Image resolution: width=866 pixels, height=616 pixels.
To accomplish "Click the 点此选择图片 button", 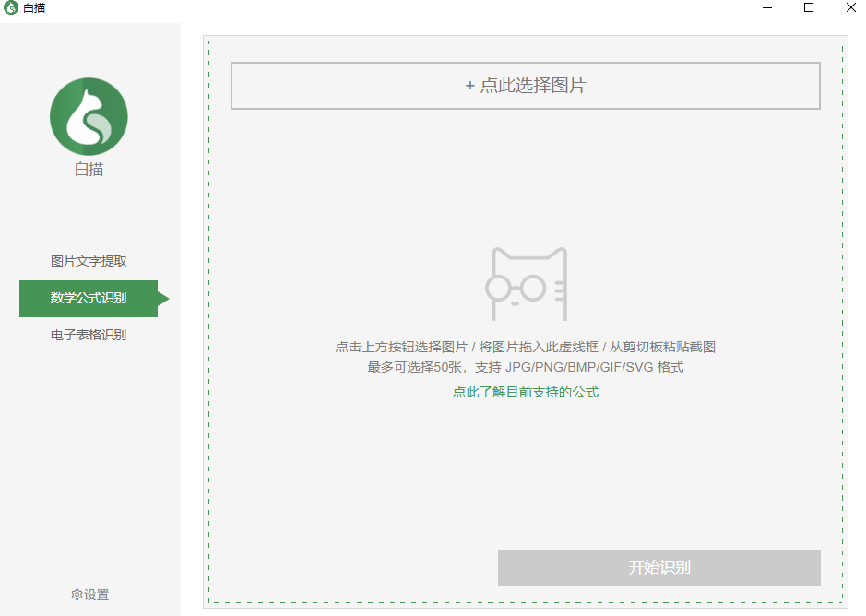I will pos(526,86).
